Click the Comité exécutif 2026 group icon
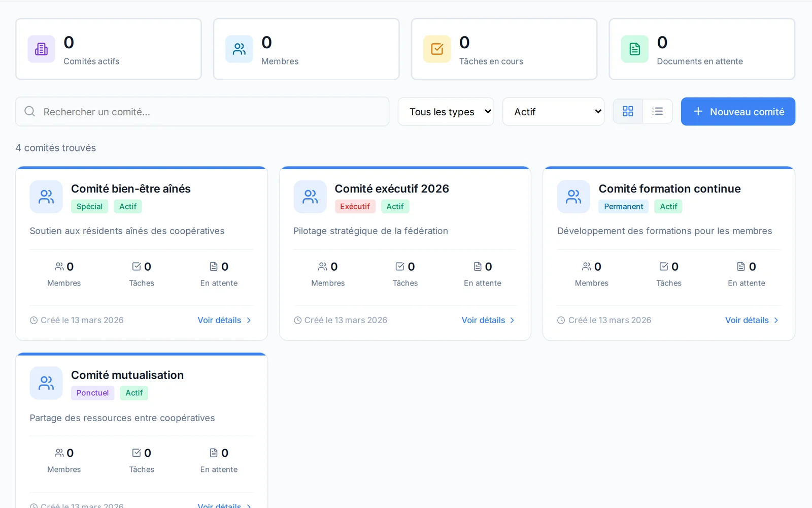This screenshot has height=508, width=812. (x=310, y=197)
